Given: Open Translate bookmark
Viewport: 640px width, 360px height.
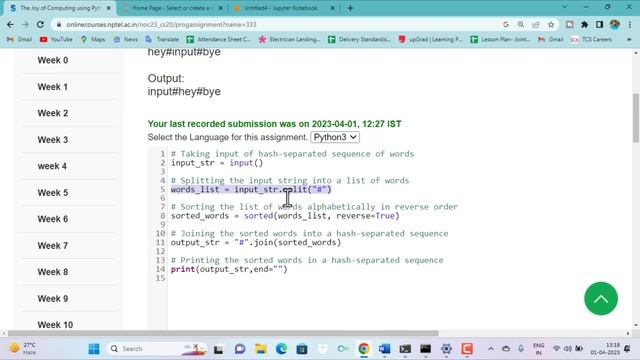Looking at the screenshot, I should tap(162, 39).
